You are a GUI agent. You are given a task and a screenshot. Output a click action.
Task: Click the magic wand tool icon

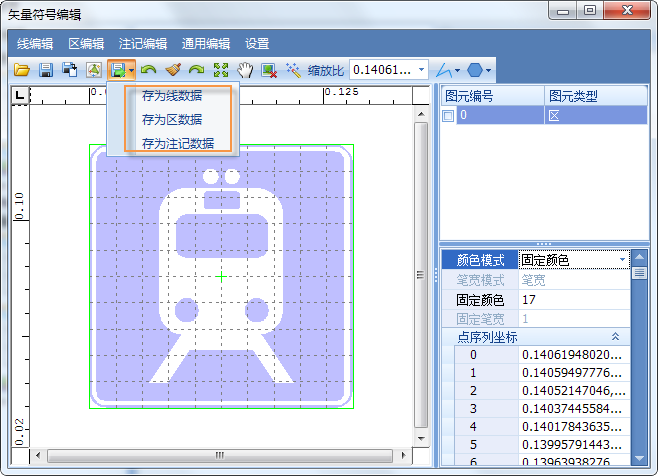[293, 70]
